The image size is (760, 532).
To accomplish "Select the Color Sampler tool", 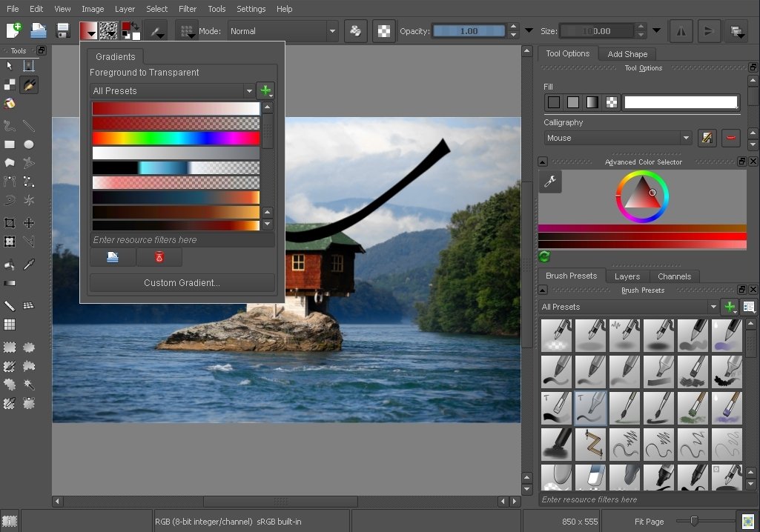I will pyautogui.click(x=30, y=263).
